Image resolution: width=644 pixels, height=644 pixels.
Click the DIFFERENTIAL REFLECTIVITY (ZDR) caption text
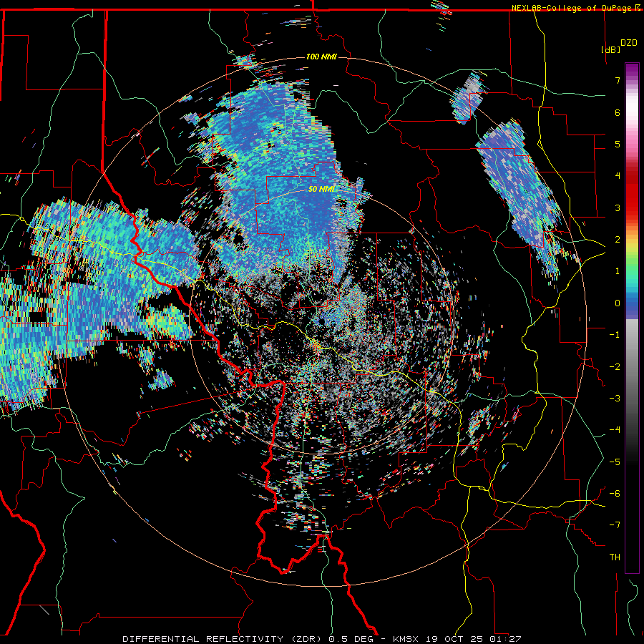click(223, 639)
